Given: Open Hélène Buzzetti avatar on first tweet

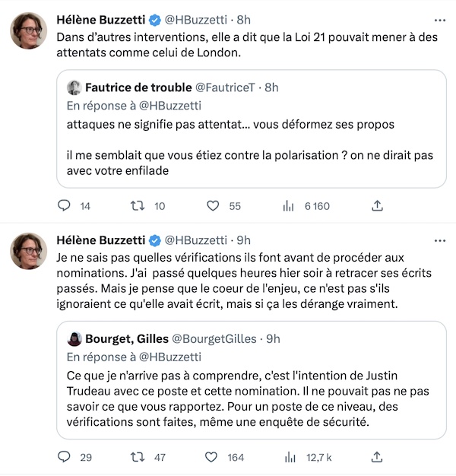Looking at the screenshot, I should 29,30.
